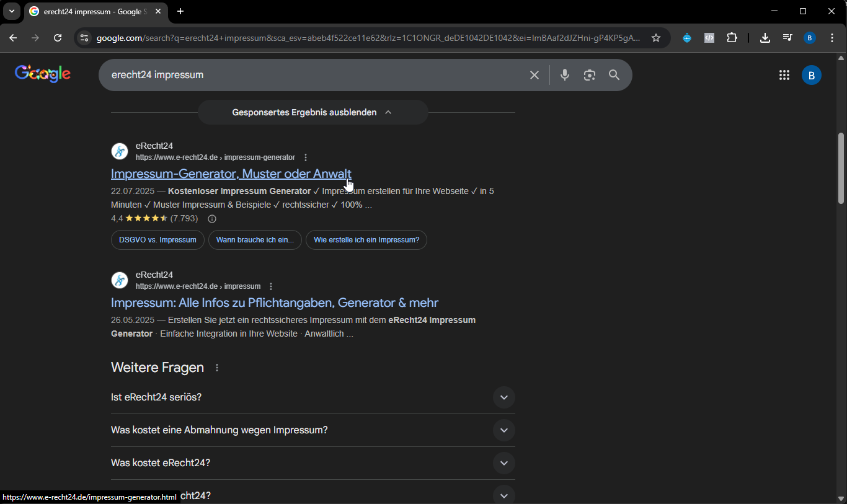This screenshot has height=504, width=847.
Task: Open a new browser tab
Action: 180,11
